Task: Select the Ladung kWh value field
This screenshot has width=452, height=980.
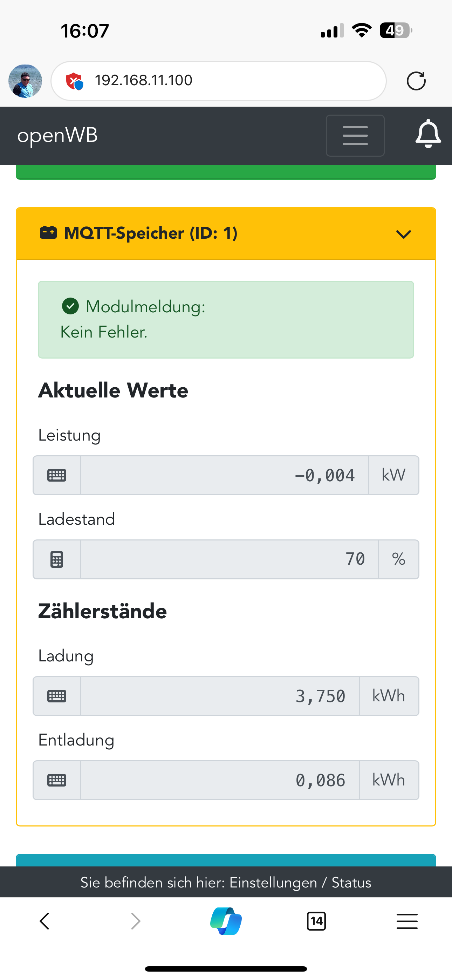Action: pos(220,696)
